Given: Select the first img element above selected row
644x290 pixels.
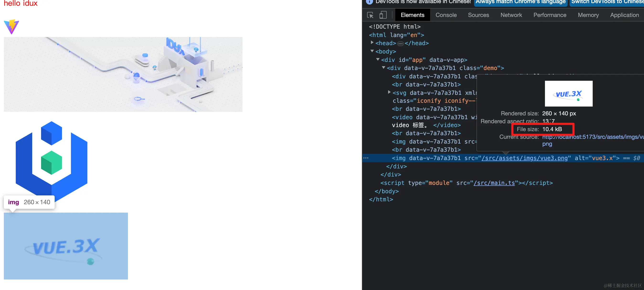Looking at the screenshot, I should (434, 142).
